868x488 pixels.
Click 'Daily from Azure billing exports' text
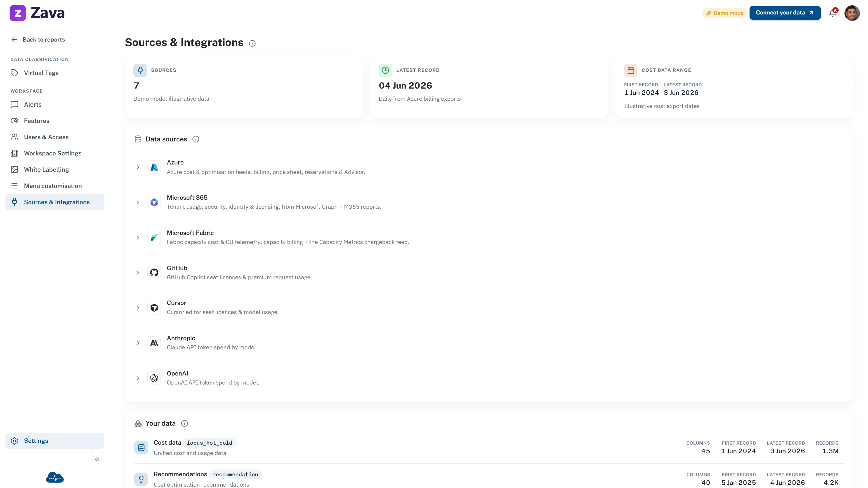point(420,99)
